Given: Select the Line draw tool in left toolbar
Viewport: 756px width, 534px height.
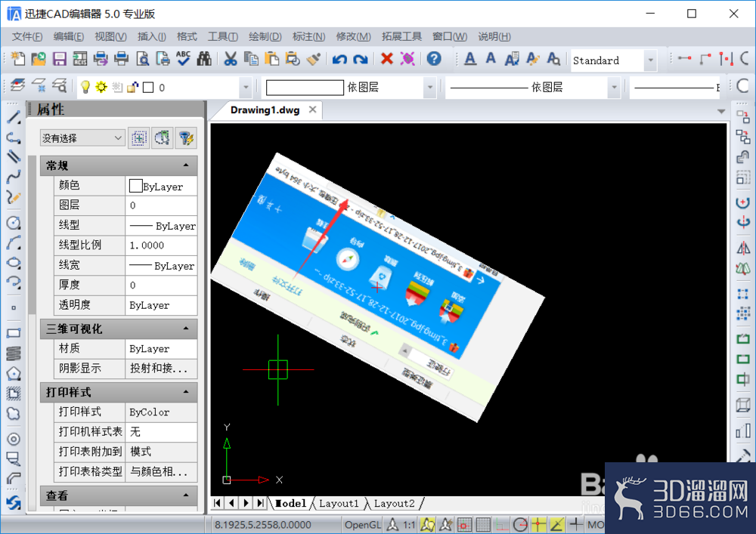Looking at the screenshot, I should pos(14,117).
